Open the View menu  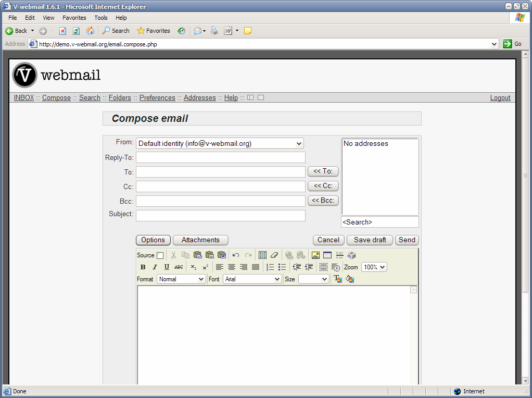48,18
